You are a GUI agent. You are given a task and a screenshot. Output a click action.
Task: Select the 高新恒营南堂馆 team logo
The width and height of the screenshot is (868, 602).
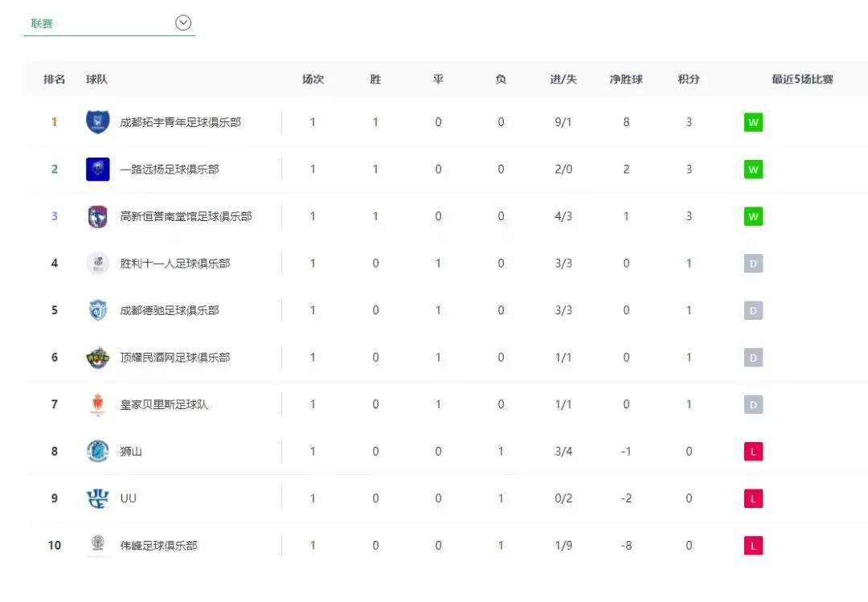[98, 216]
